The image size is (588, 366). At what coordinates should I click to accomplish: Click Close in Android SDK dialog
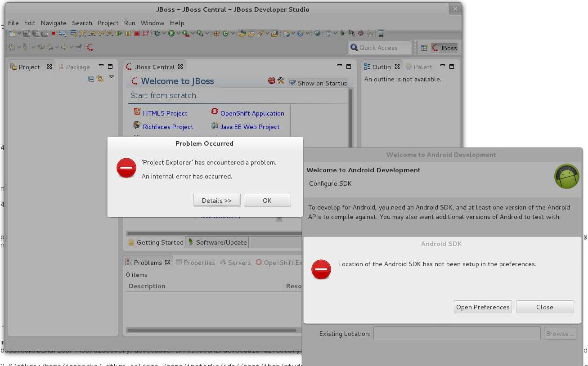click(545, 307)
